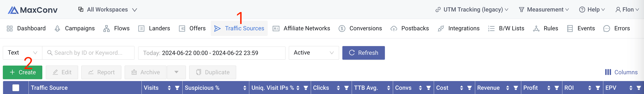Open the Columns chooser
The image size is (644, 94).
point(621,72)
